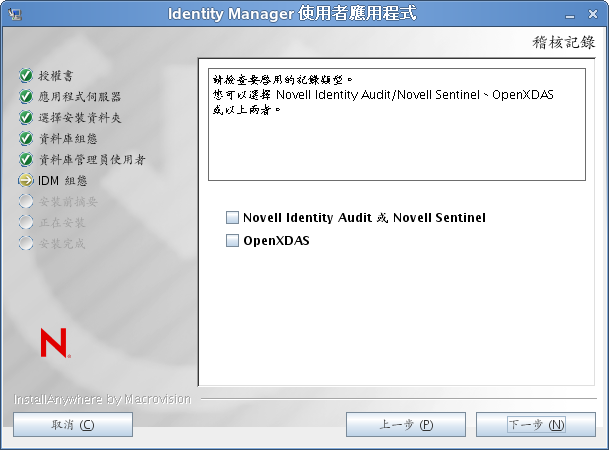Click the 稽核記錄 panel heading
The height and width of the screenshot is (450, 609).
pos(564,43)
